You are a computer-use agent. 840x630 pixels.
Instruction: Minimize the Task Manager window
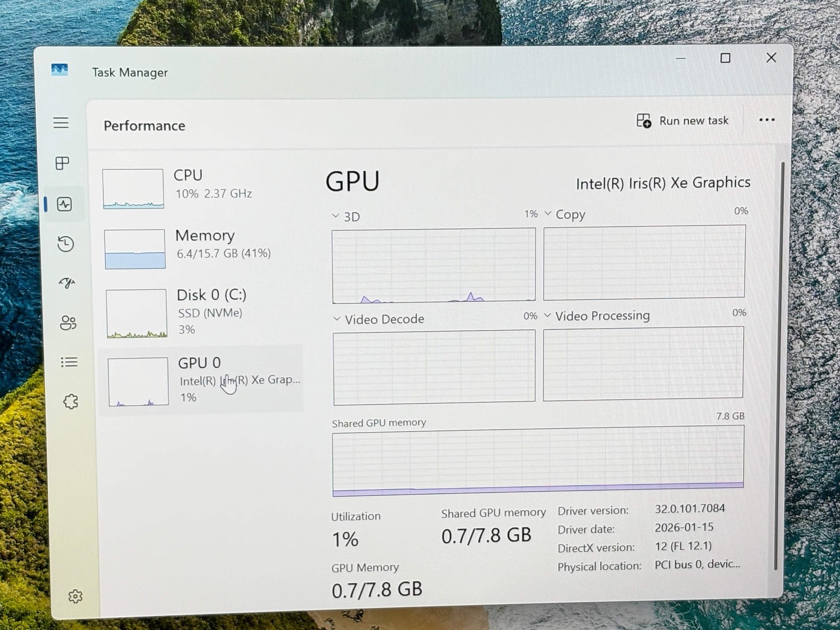[681, 58]
